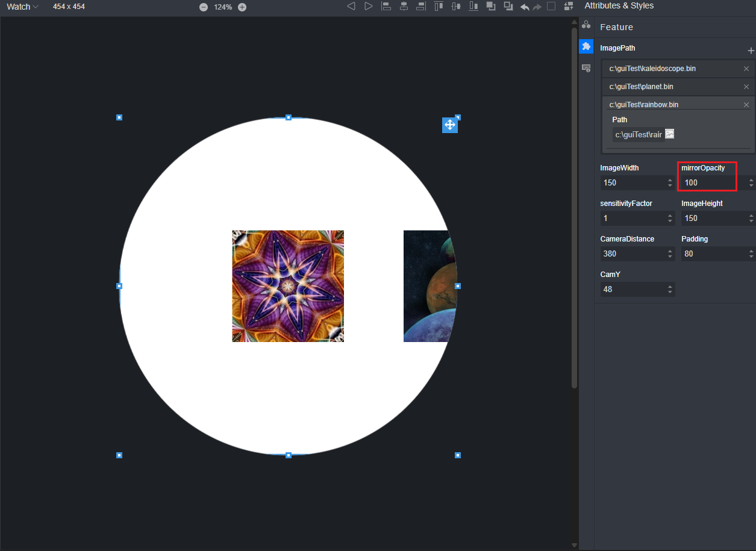The image size is (756, 551).
Task: Remove the rainbow.bin image path
Action: click(x=746, y=105)
